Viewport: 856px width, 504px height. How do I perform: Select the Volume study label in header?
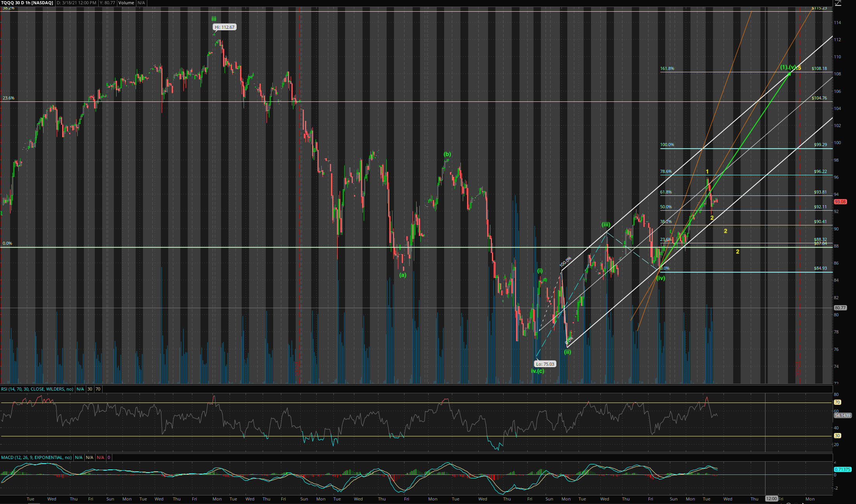click(126, 3)
